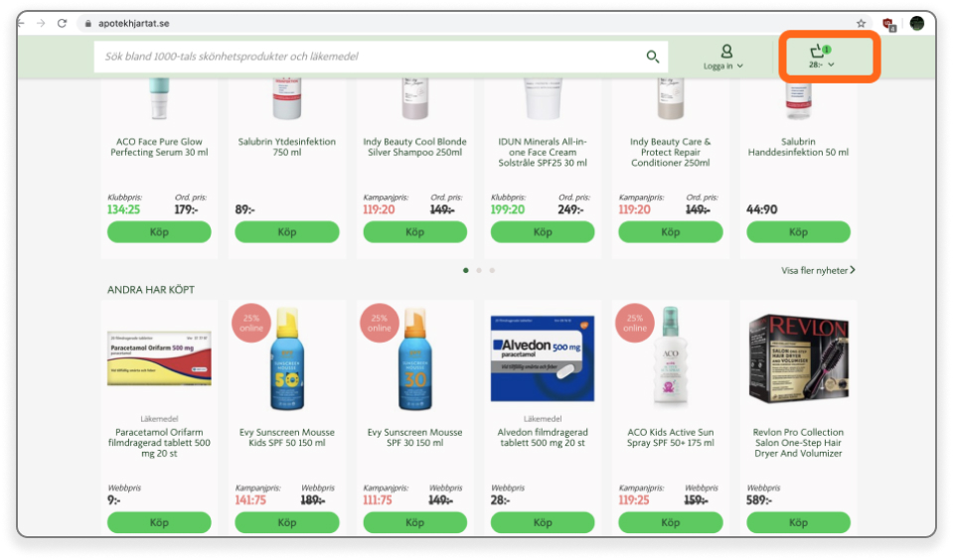Click Köp for Salubrin Handdesinfektion 50 ml
Screen dimensions: 953x560
point(798,231)
